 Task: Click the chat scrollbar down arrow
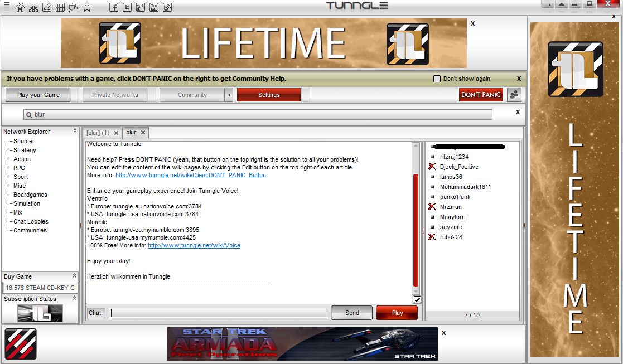click(416, 292)
